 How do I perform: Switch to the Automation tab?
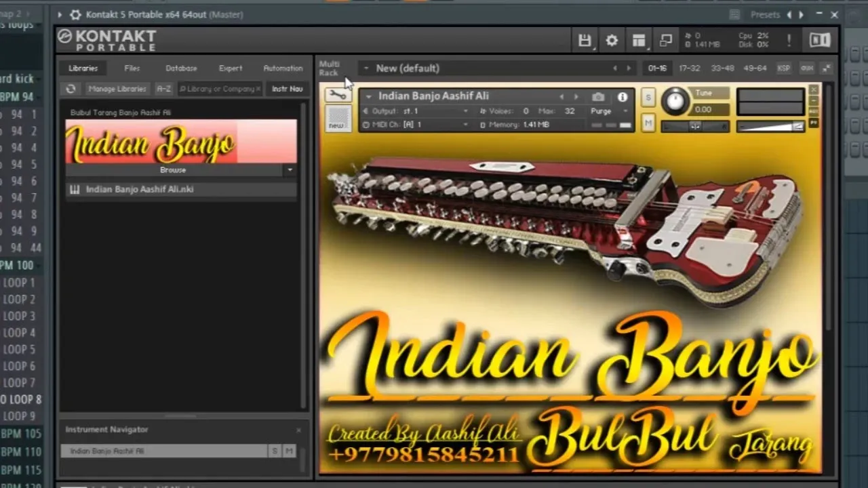[283, 68]
